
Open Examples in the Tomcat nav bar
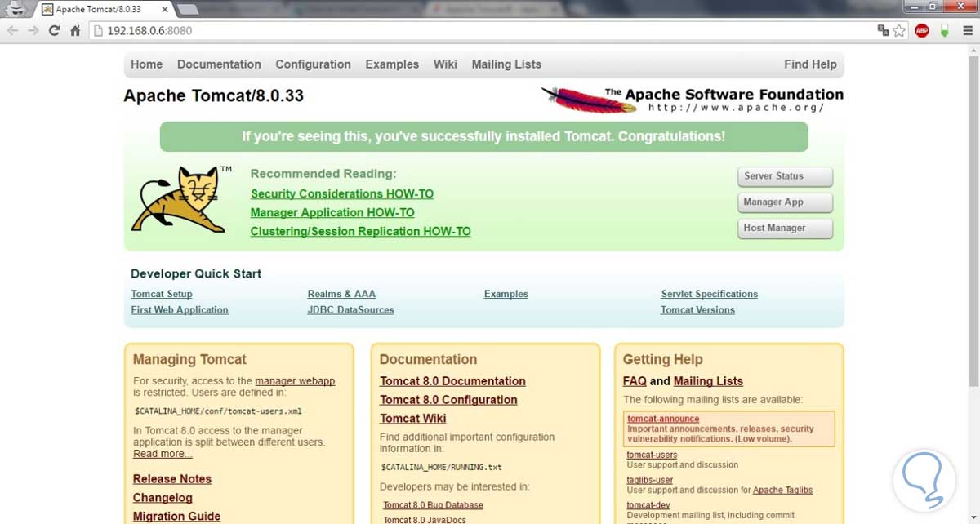point(392,64)
